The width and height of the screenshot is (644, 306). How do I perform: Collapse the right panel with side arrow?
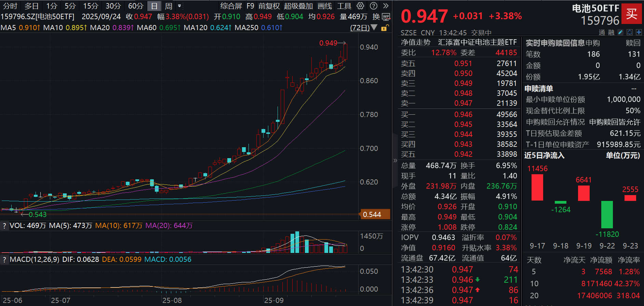(395, 160)
